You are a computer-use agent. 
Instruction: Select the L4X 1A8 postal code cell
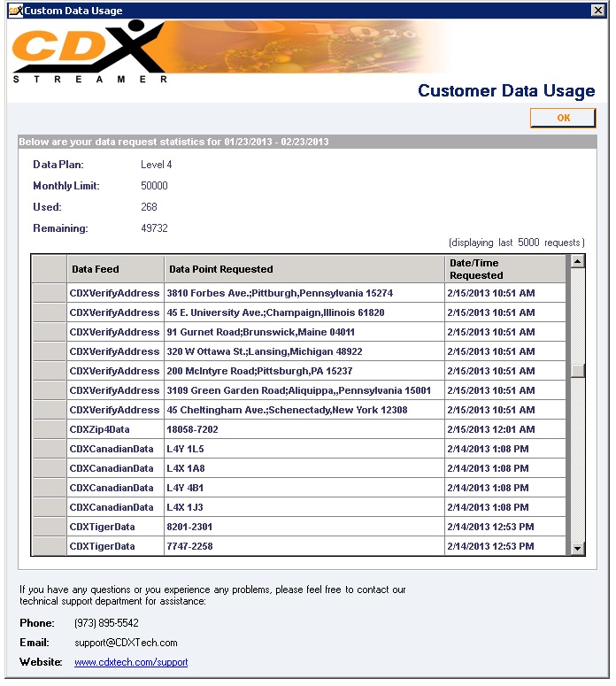click(304, 468)
